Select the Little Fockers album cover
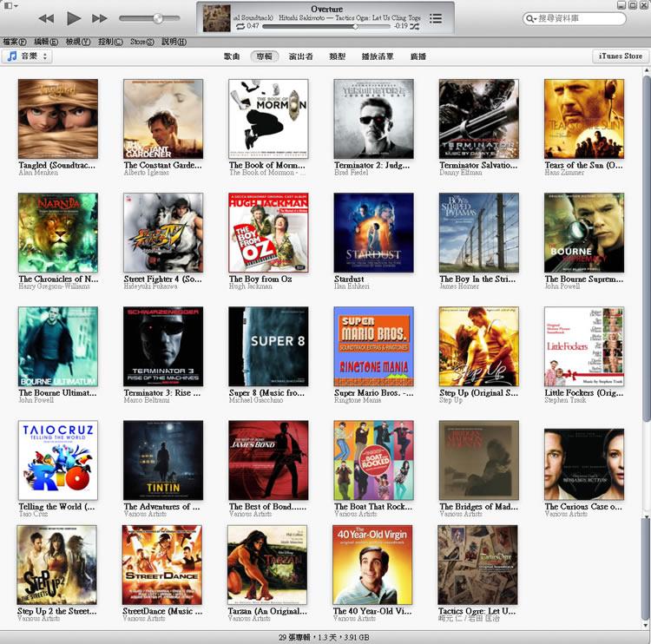This screenshot has width=651, height=644. [x=584, y=346]
